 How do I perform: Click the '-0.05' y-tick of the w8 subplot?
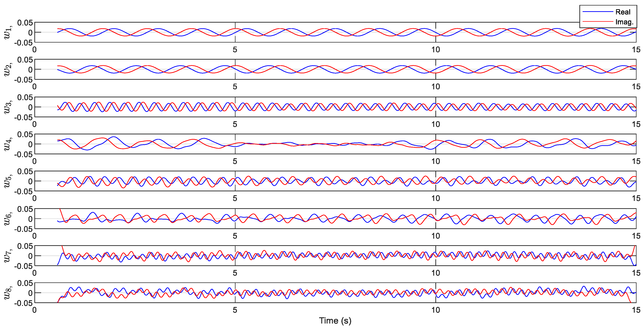click(x=23, y=303)
